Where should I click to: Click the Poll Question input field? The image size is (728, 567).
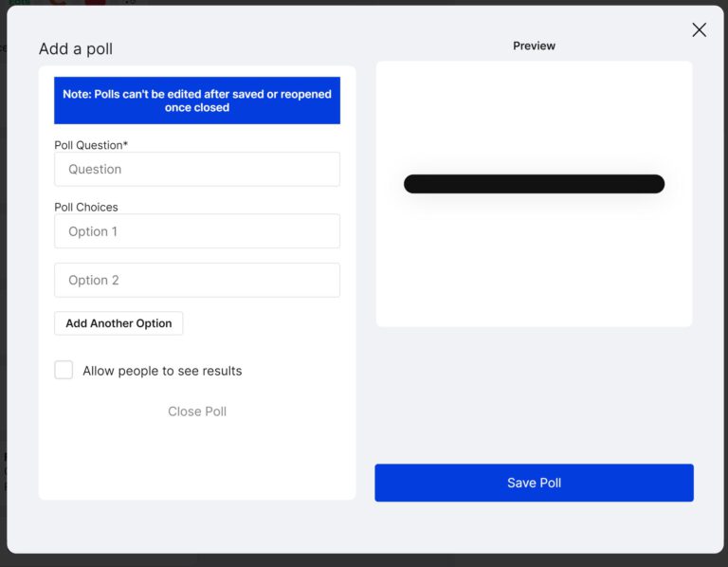tap(197, 169)
